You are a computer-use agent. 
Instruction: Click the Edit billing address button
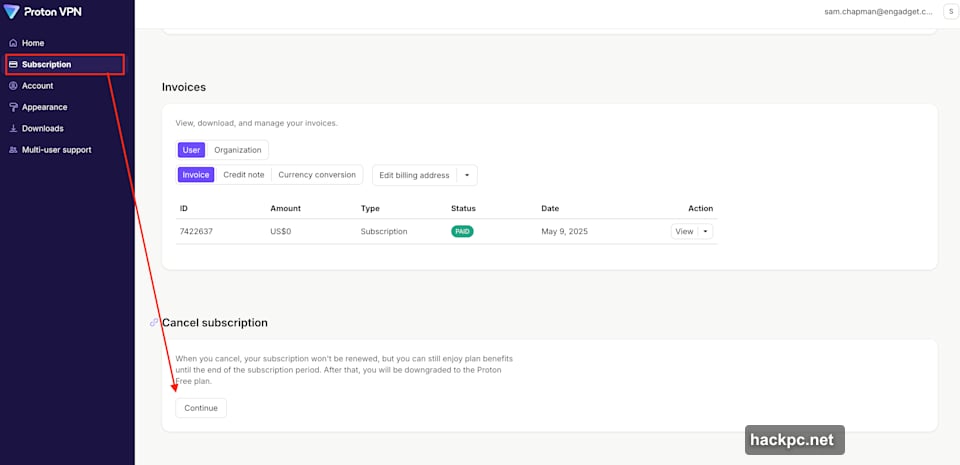(x=415, y=175)
